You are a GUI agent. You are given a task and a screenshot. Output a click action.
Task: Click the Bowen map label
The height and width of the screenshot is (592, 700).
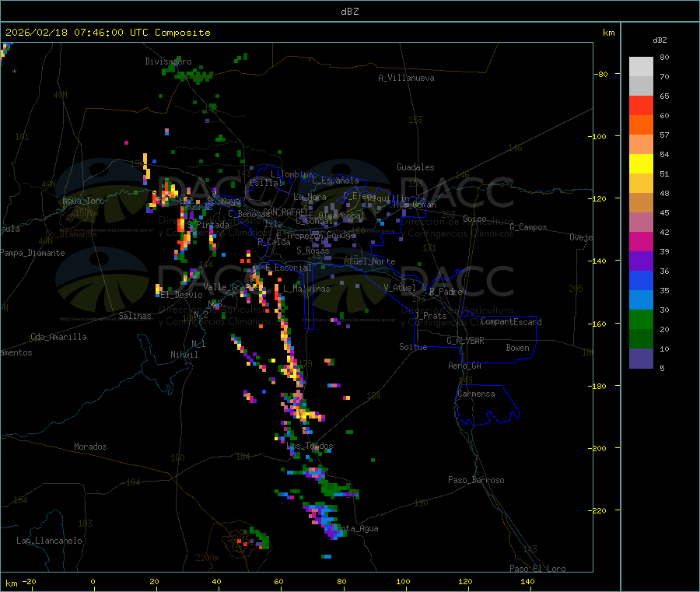(x=518, y=347)
